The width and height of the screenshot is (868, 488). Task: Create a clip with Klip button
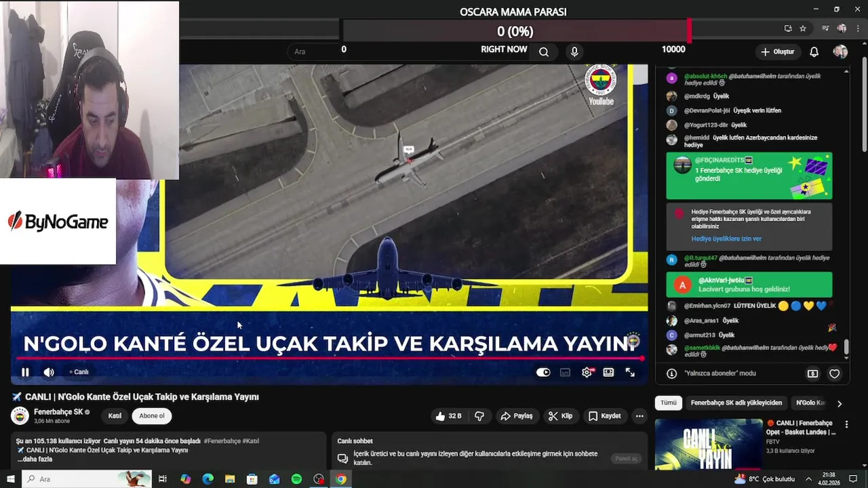[560, 416]
